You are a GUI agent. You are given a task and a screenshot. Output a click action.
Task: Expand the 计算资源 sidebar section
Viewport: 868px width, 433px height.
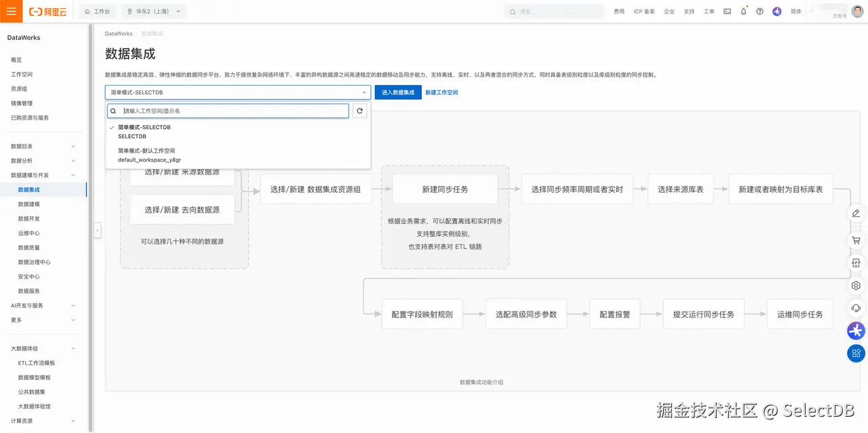[x=45, y=421]
